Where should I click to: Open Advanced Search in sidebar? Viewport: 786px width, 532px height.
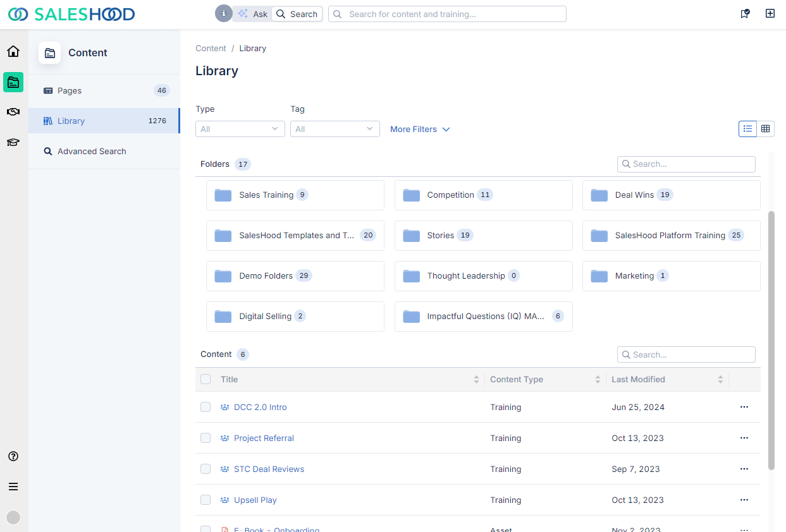[x=104, y=151]
